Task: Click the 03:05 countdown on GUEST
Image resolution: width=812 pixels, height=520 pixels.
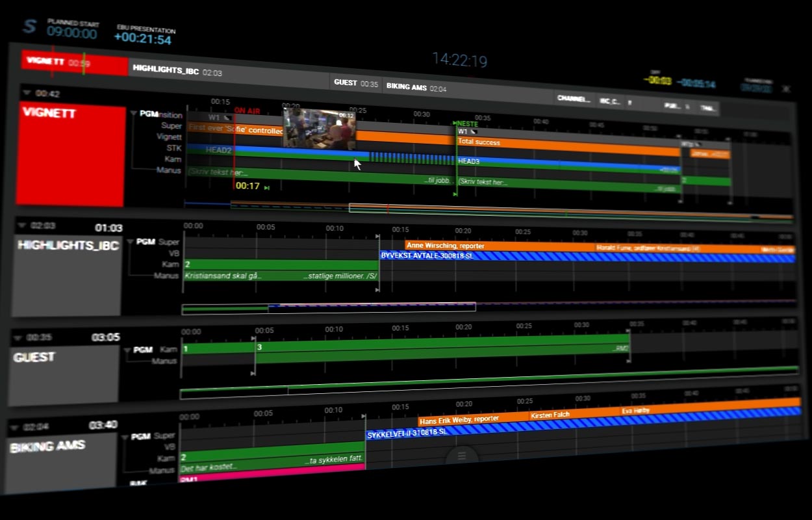Action: [x=105, y=337]
